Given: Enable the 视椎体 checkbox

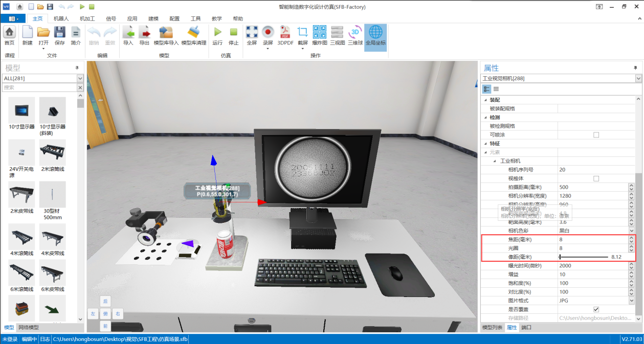Looking at the screenshot, I should click(x=596, y=178).
